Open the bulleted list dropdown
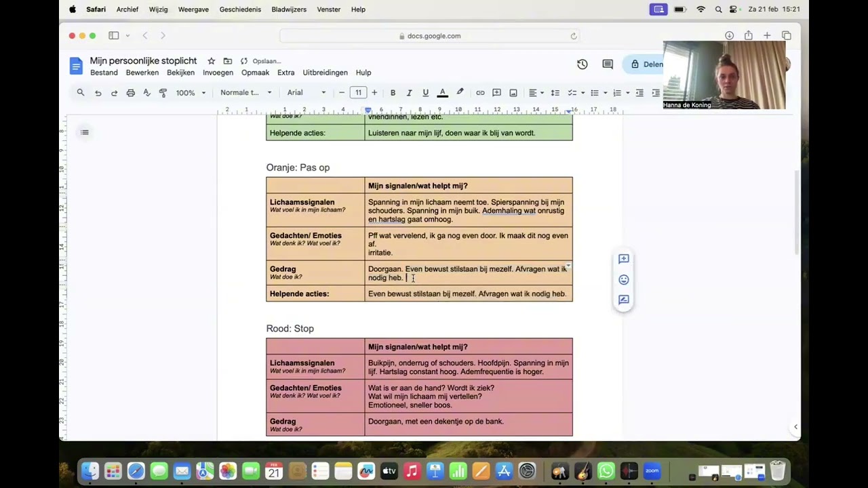The height and width of the screenshot is (488, 868). pos(598,93)
